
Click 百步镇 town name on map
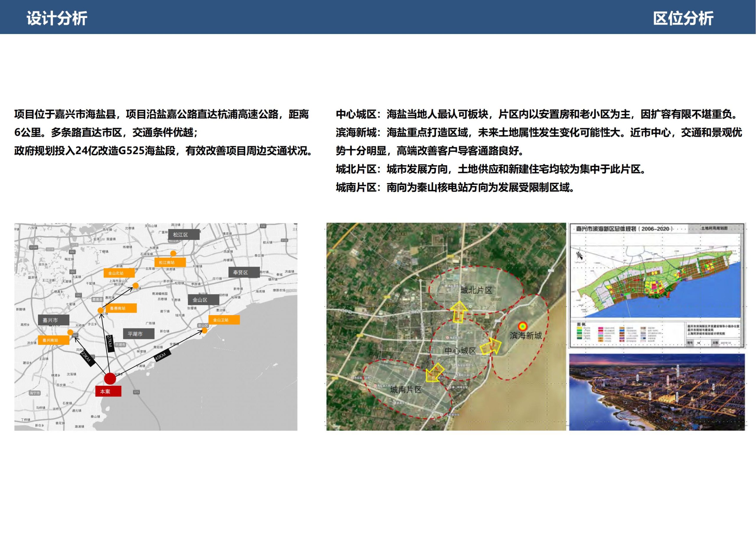pyautogui.click(x=61, y=385)
